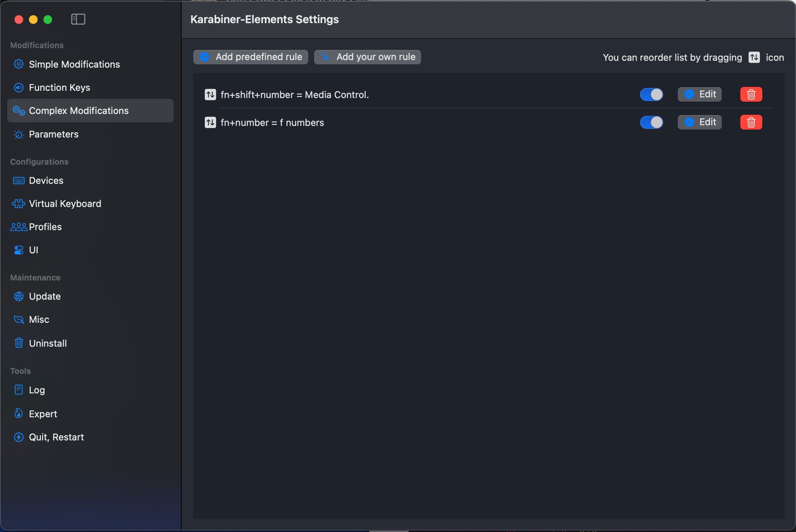Viewport: 796px width, 532px height.
Task: Open the Update section
Action: pos(90,296)
